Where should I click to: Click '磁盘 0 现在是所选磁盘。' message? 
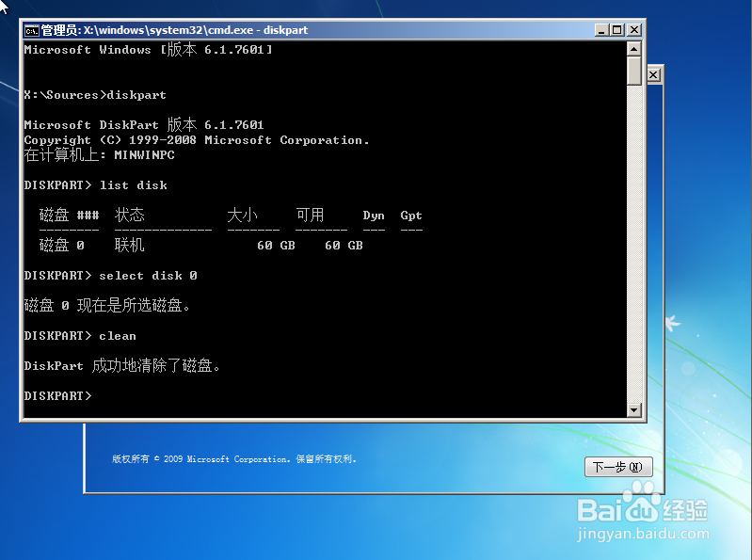tap(107, 305)
